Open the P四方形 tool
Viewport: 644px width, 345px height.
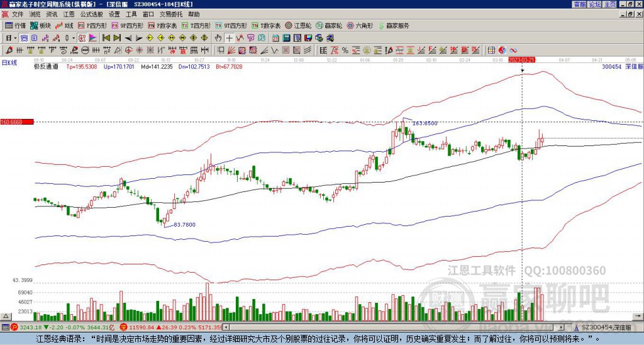coord(92,25)
